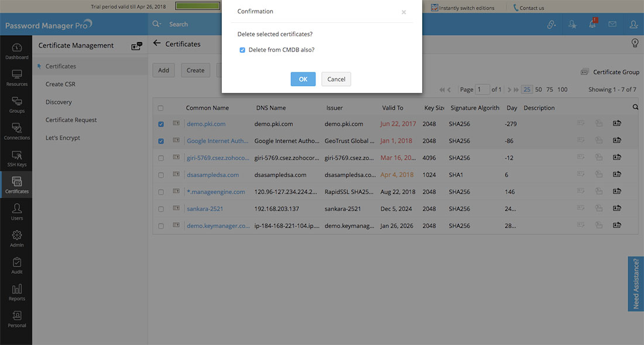Click the Certificate Group icon
The height and width of the screenshot is (345, 644).
coord(584,72)
